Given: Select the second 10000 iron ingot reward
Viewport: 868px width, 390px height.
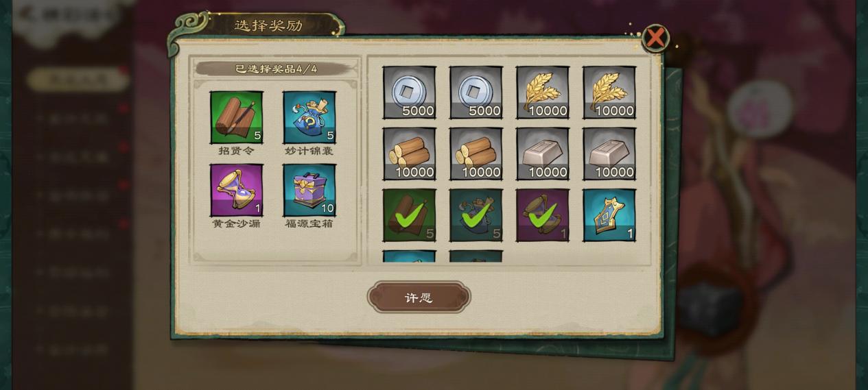Looking at the screenshot, I should click(609, 154).
